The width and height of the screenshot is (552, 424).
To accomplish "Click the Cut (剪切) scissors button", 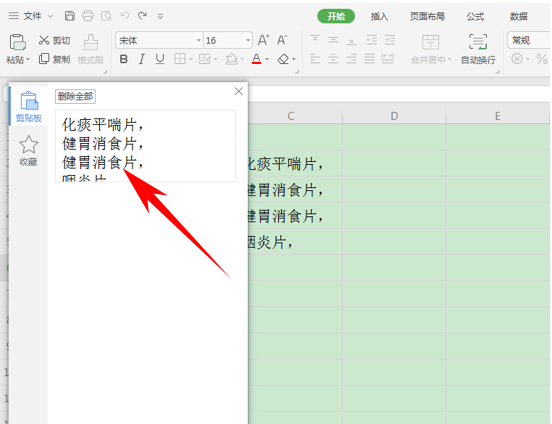I will click(55, 40).
